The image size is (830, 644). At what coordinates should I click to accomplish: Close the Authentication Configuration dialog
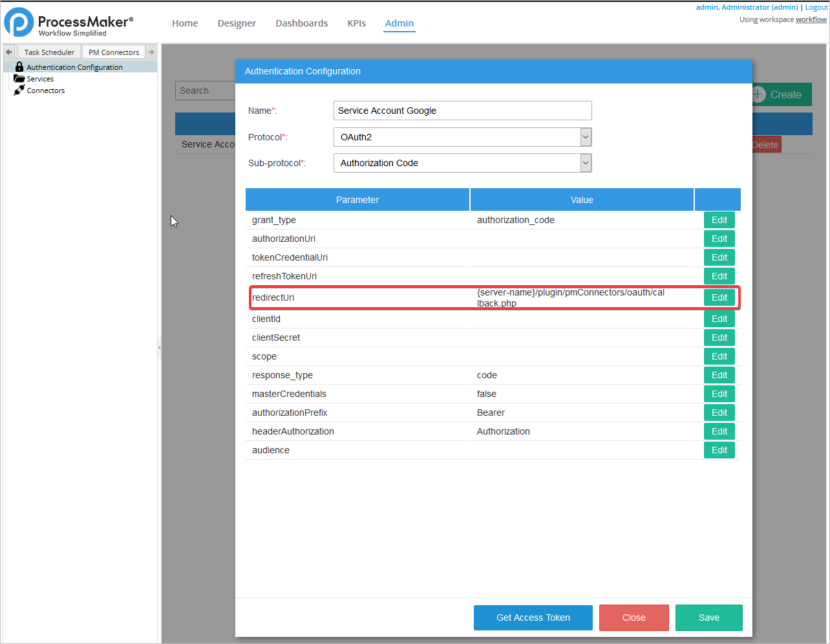(633, 617)
